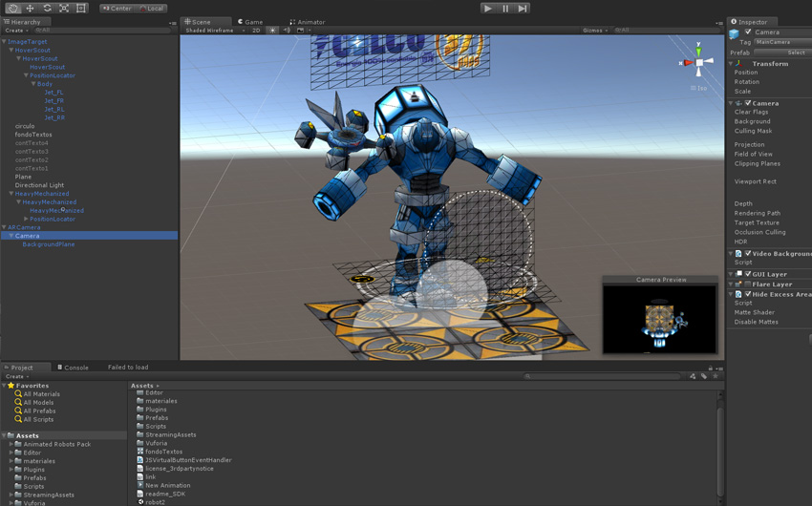Screen dimensions: 812x506
Task: Open the Console tab
Action: click(73, 368)
